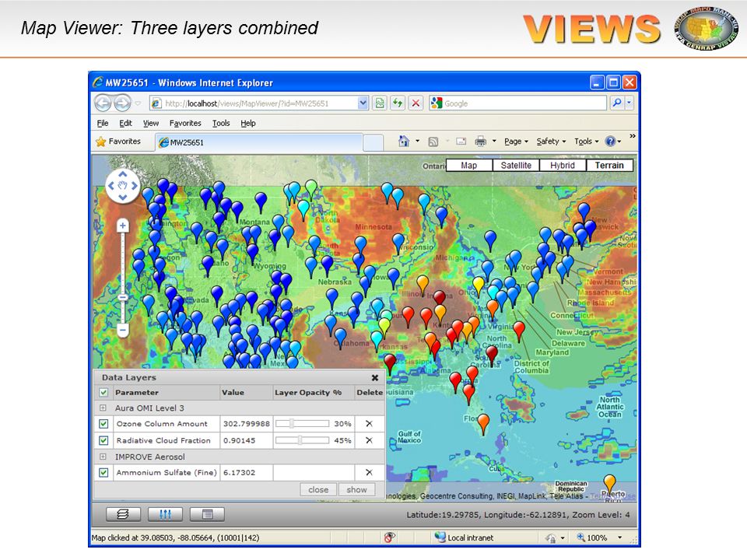Uncheck the Ammonium Sulfate (Fine) layer
The width and height of the screenshot is (747, 560).
(103, 472)
